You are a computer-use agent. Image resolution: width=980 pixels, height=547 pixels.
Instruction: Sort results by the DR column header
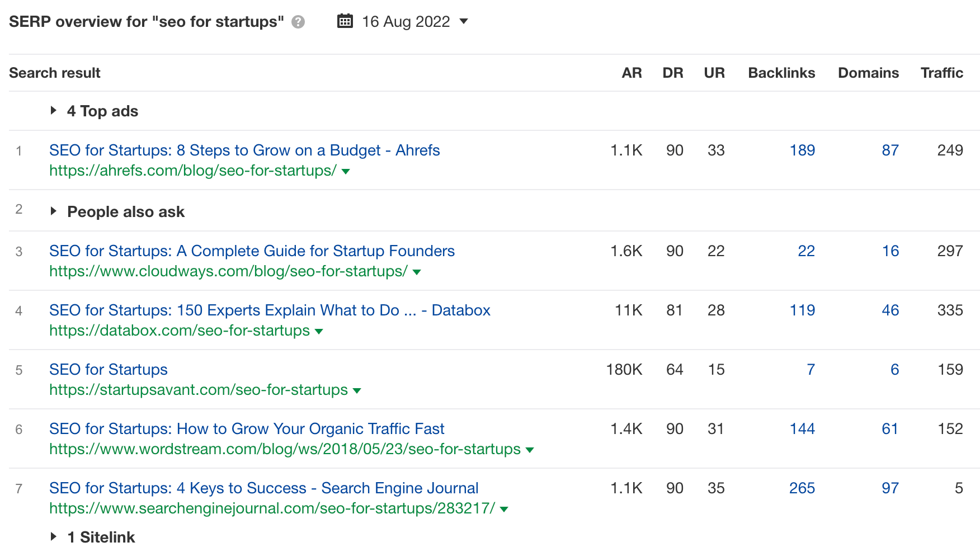673,73
